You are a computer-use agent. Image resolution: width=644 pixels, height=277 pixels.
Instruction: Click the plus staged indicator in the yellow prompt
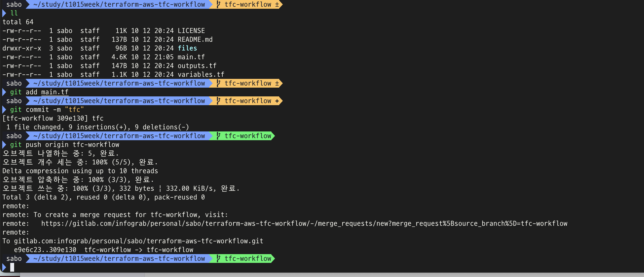[277, 101]
